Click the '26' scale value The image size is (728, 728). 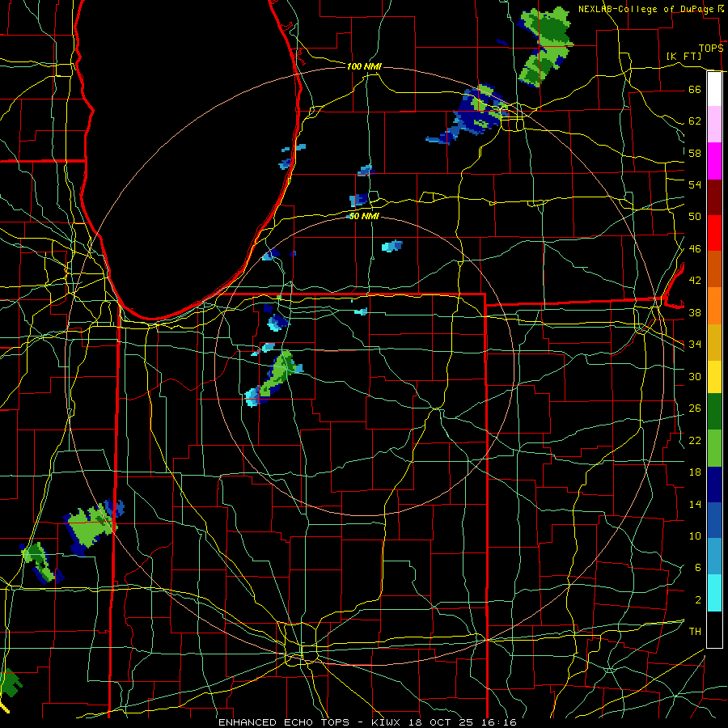[695, 408]
